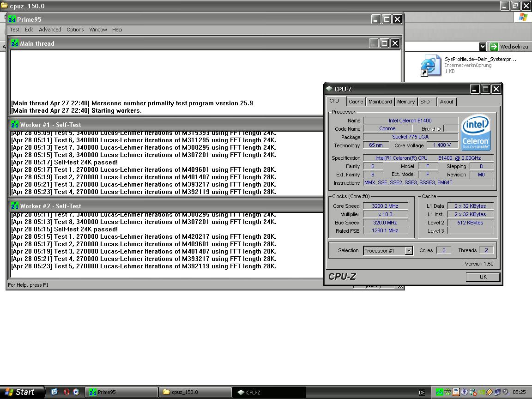Image resolution: width=532 pixels, height=399 pixels.
Task: Switch to the About tab in CPU-Z
Action: pos(447,102)
